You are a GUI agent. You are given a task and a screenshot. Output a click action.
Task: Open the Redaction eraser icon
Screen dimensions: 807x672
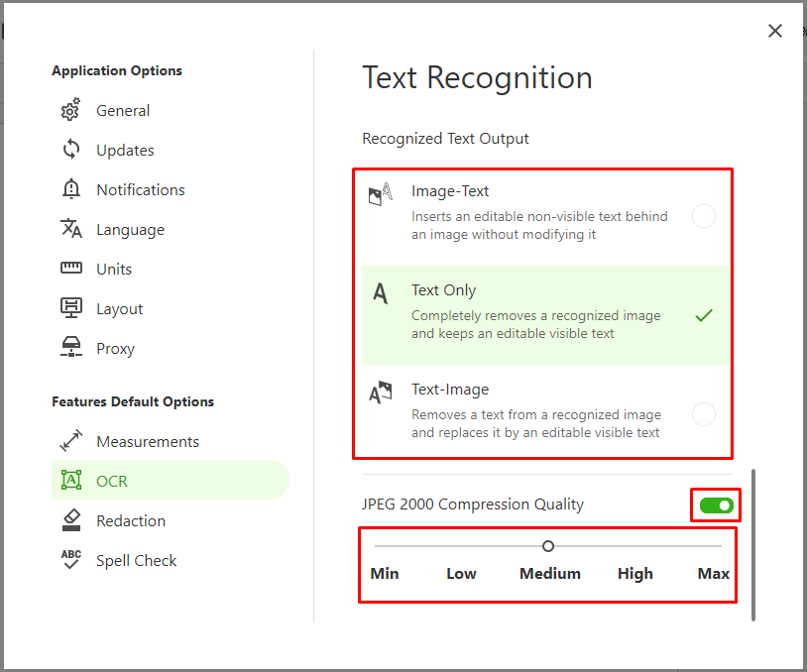click(70, 521)
